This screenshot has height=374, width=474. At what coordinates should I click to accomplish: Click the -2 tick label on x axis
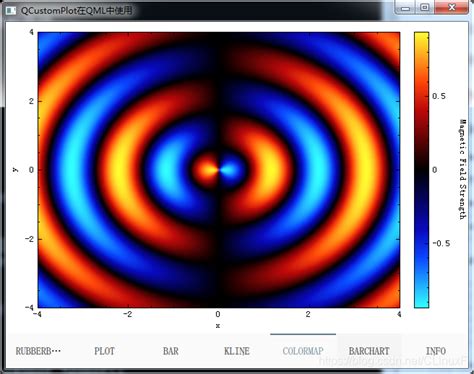(x=128, y=314)
